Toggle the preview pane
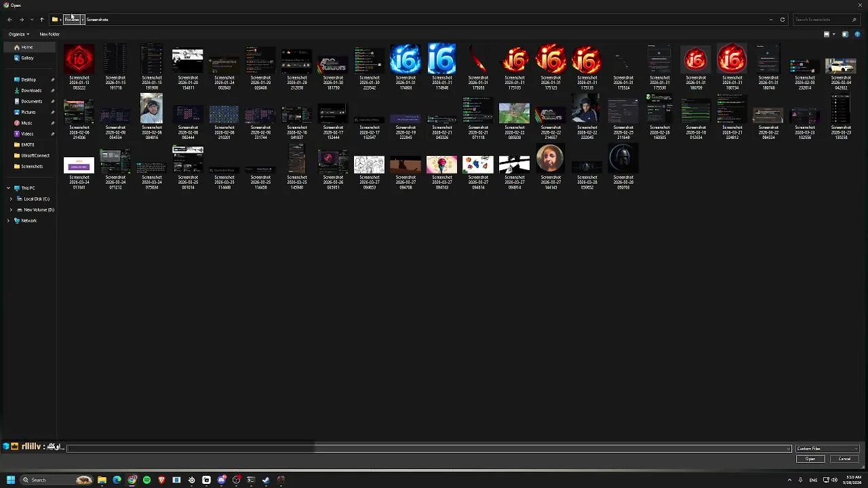868x488 pixels. pyautogui.click(x=845, y=34)
